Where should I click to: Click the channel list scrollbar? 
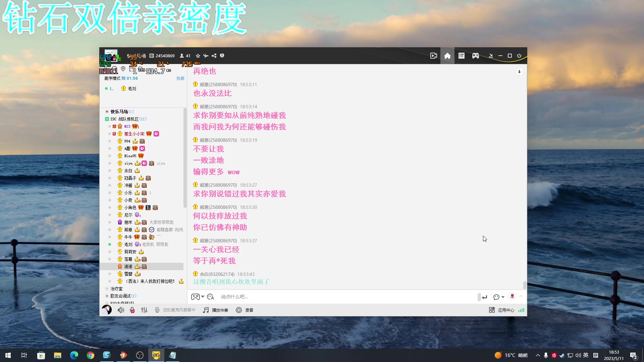(x=185, y=158)
